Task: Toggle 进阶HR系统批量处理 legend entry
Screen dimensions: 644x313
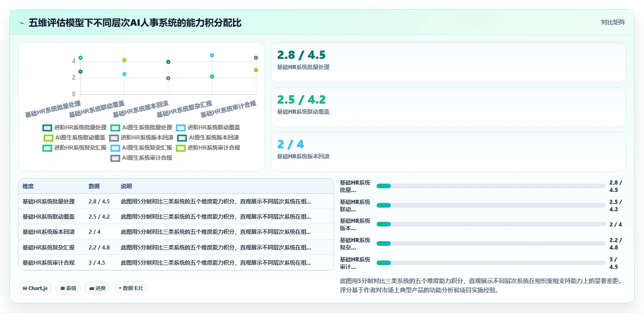Action: pyautogui.click(x=75, y=128)
